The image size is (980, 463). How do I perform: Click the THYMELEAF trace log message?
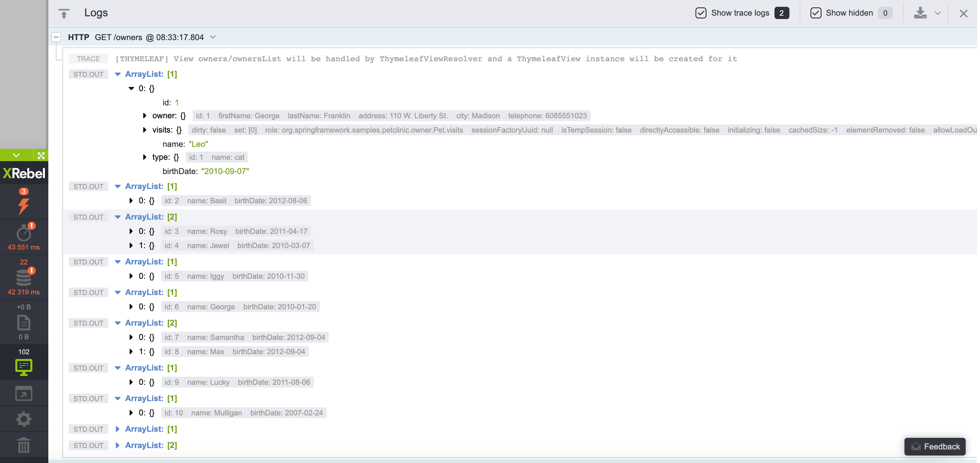tap(426, 58)
